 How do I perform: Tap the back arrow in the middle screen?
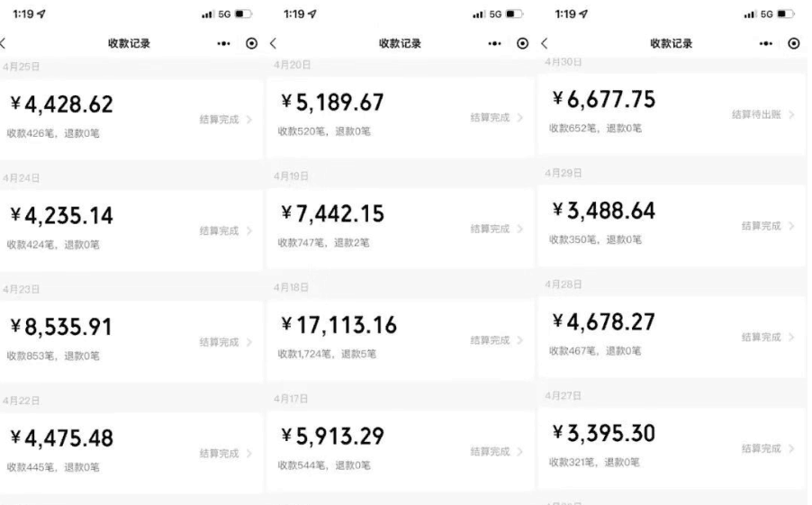274,43
